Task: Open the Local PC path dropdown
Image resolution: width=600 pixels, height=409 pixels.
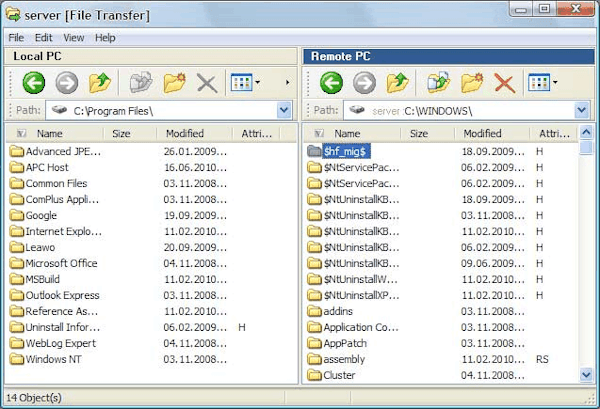Action: tap(284, 111)
